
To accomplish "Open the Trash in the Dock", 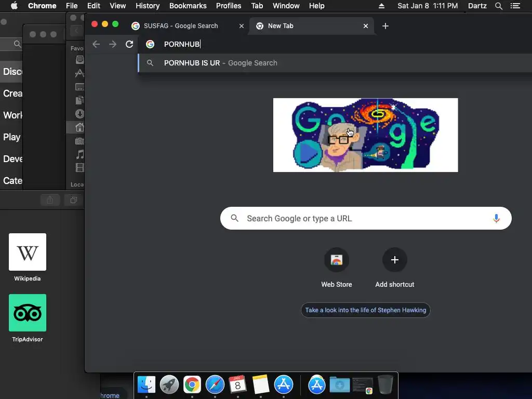I will [385, 384].
